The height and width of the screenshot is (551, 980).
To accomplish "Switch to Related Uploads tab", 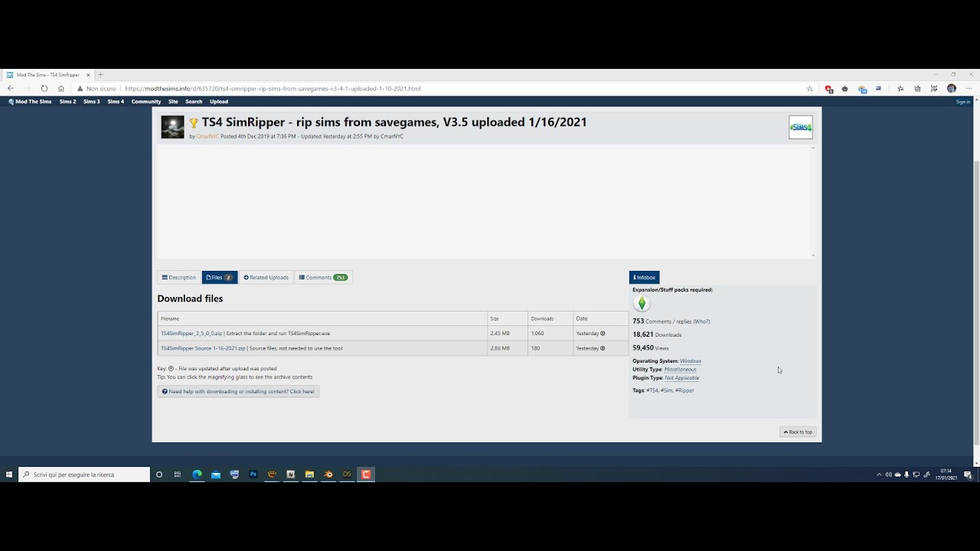I will tap(266, 278).
